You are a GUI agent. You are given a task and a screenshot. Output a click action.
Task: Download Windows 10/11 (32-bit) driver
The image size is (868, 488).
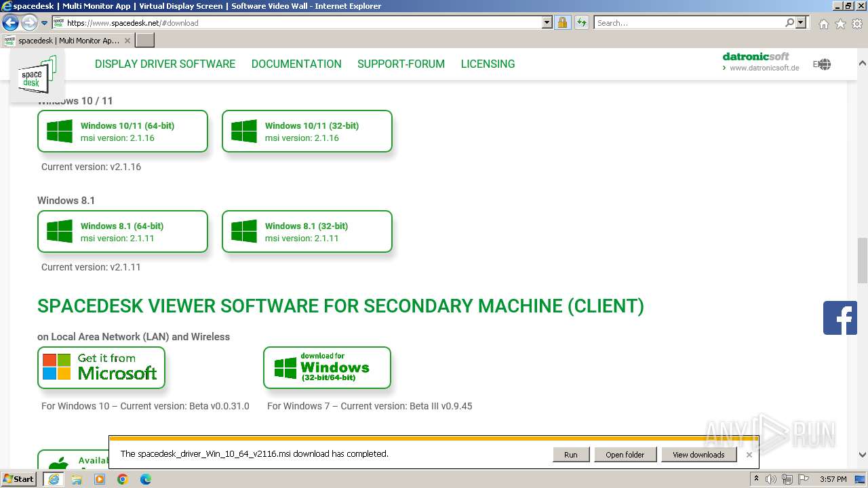pyautogui.click(x=307, y=131)
